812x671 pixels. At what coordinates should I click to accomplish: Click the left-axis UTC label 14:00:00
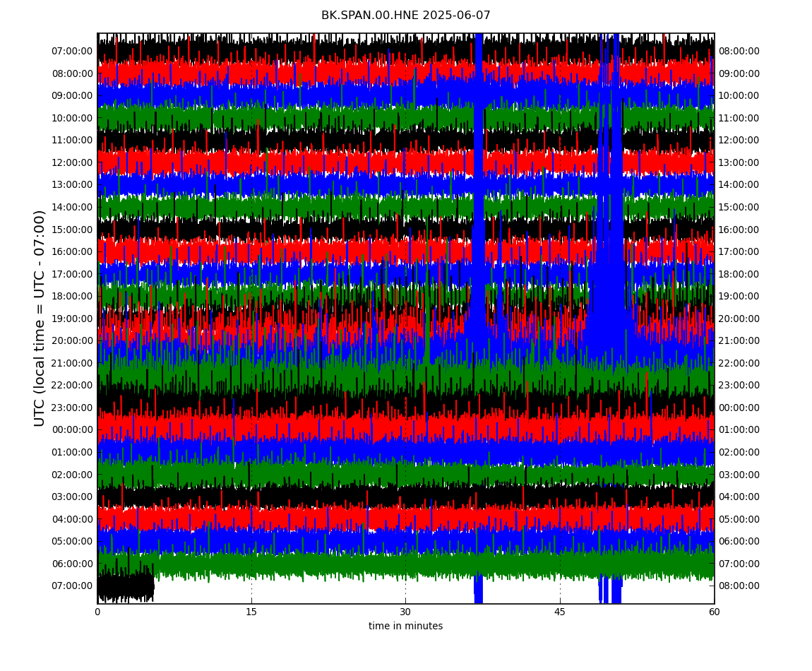tap(72, 207)
